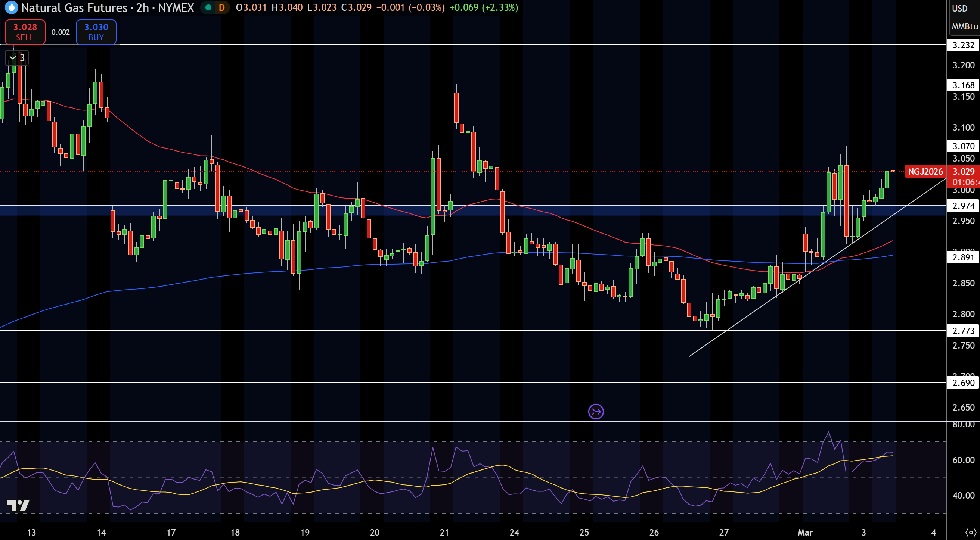Click the 2.650 price scale label
The image size is (980, 540).
point(963,408)
